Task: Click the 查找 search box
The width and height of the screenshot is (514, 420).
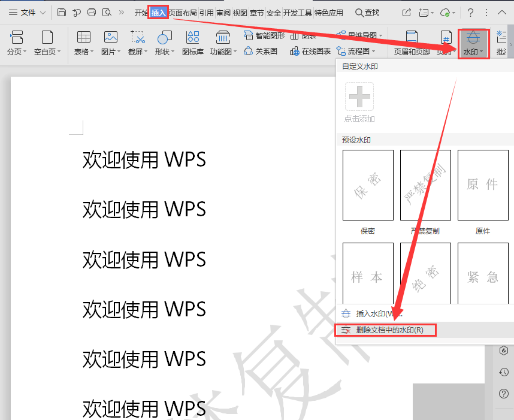Action: [x=367, y=13]
